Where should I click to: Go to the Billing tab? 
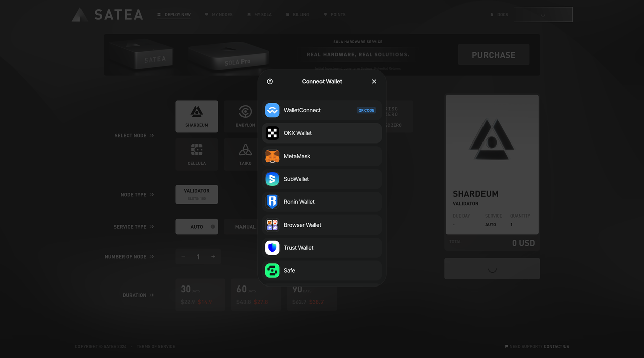[x=298, y=15]
